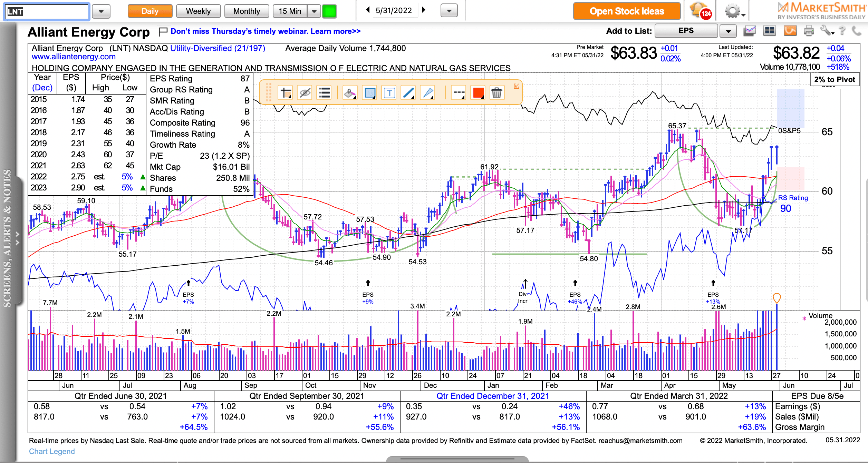Select the crosshair cursor tool
This screenshot has width=868, height=463.
286,93
